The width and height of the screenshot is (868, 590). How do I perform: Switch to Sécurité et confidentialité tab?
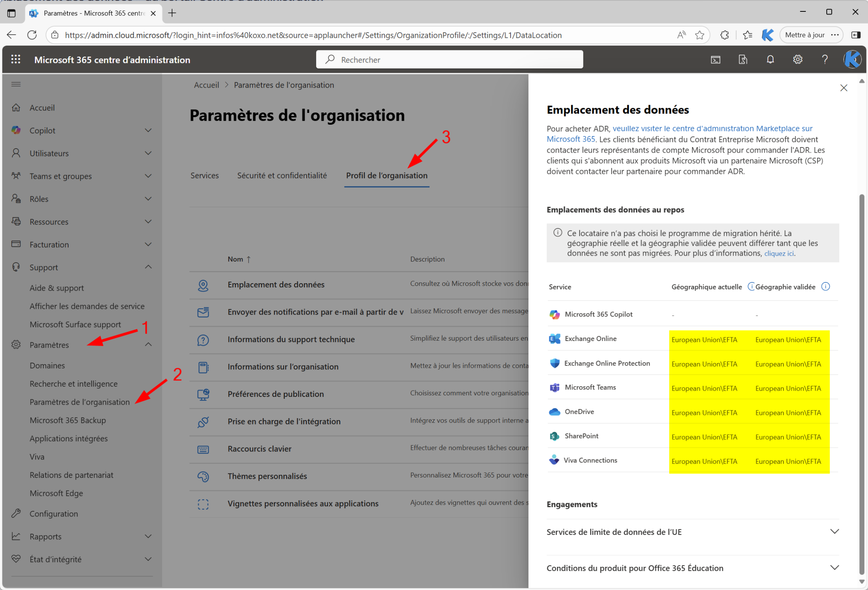click(282, 175)
